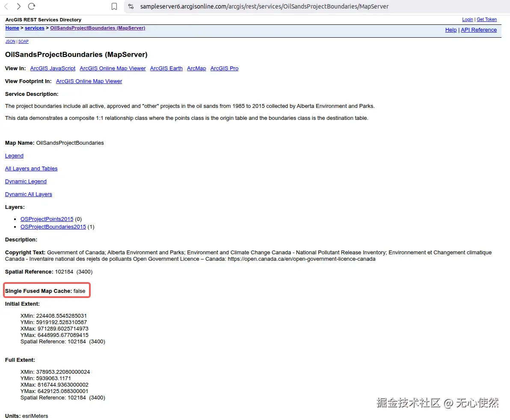510x420 pixels.
Task: Click Full Extent XMin 378953.22080000024
Action: click(55, 372)
